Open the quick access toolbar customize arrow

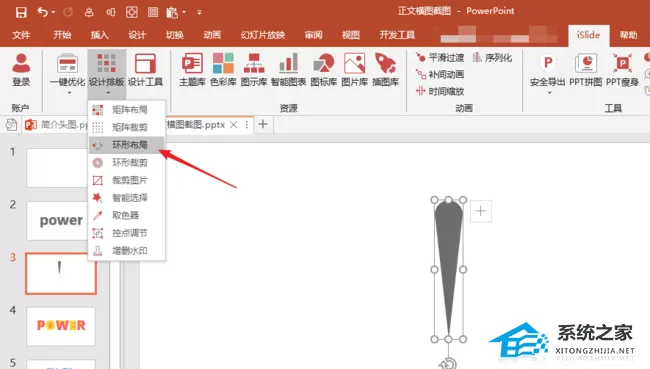pyautogui.click(x=199, y=12)
